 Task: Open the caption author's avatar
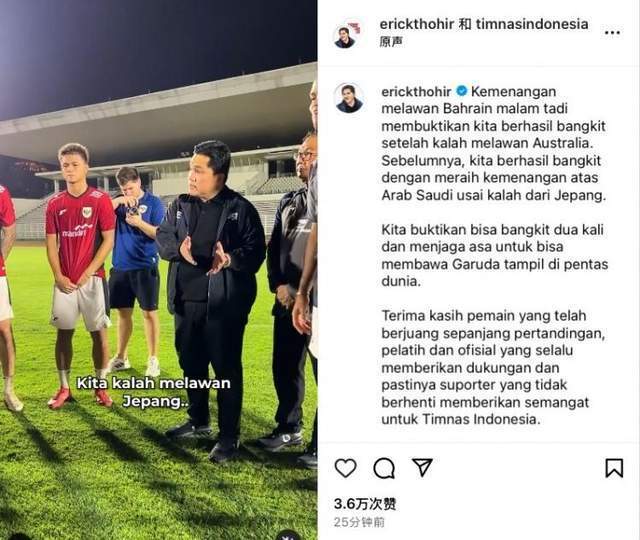pyautogui.click(x=349, y=98)
